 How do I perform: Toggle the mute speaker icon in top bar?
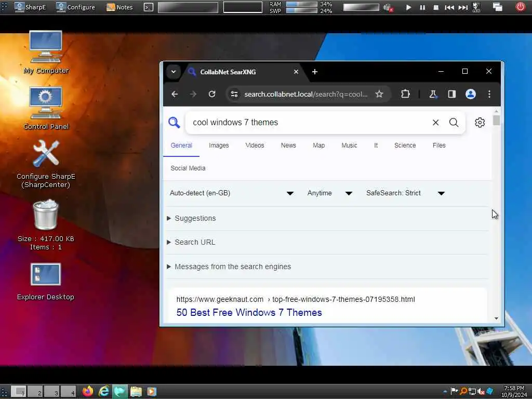[388, 7]
